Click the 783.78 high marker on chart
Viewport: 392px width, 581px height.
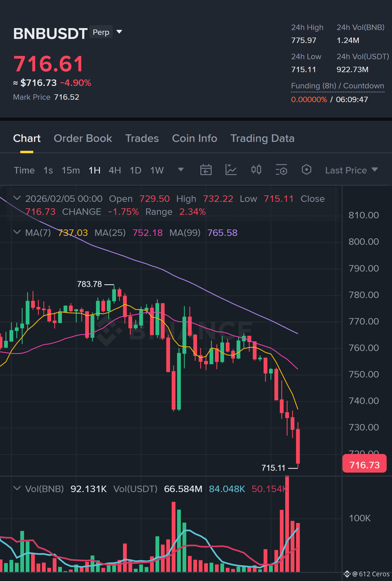pyautogui.click(x=89, y=284)
